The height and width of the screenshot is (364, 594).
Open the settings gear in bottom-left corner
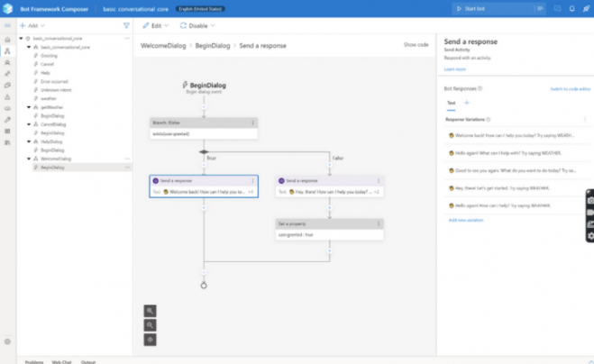7,341
